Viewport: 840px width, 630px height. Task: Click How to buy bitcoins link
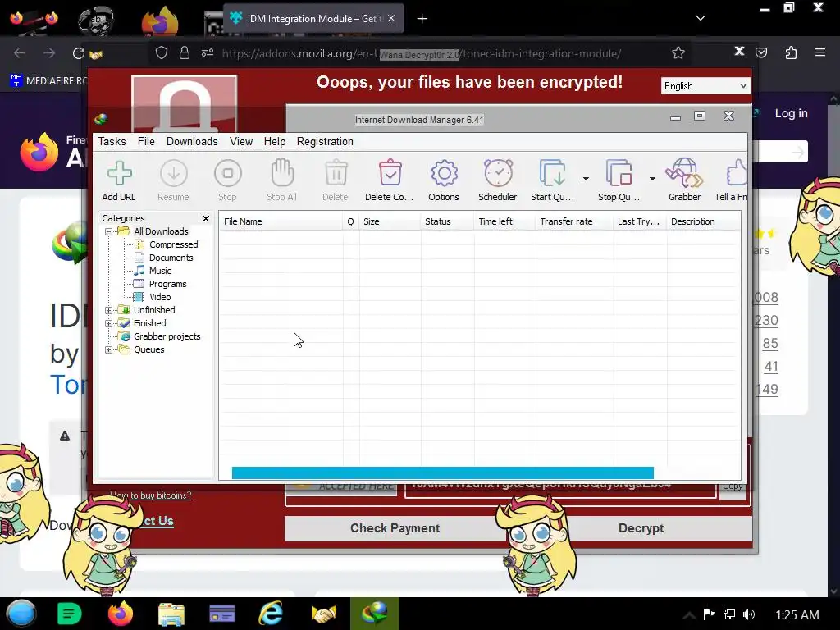151,495
